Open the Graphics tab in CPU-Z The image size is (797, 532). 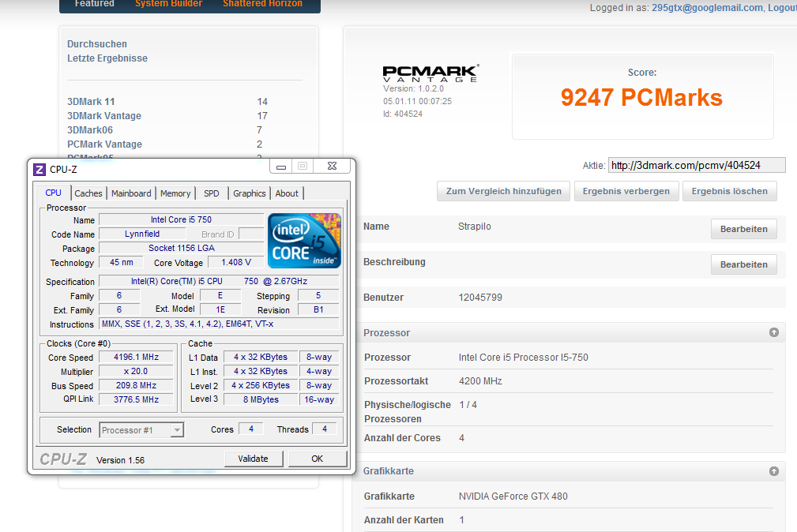tap(249, 193)
